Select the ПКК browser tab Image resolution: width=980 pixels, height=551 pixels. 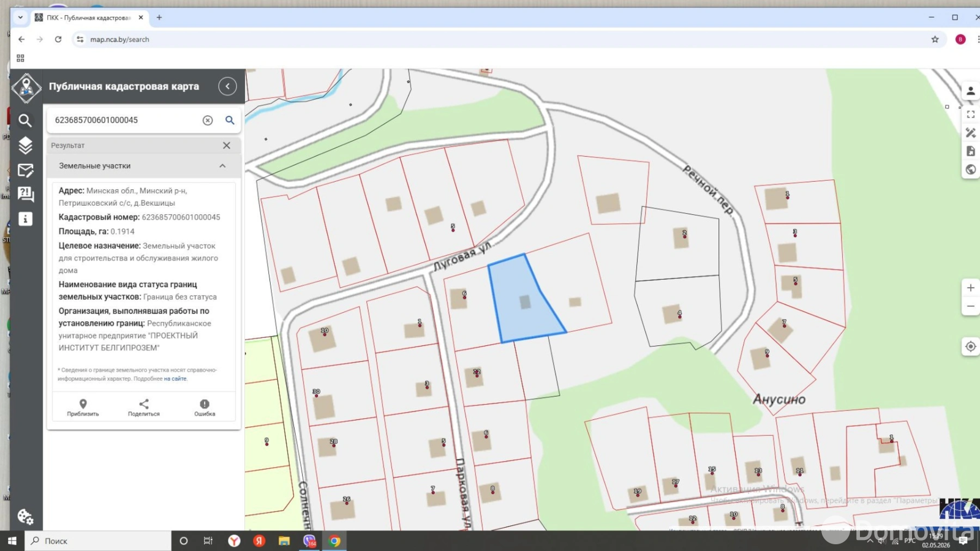[x=88, y=18]
